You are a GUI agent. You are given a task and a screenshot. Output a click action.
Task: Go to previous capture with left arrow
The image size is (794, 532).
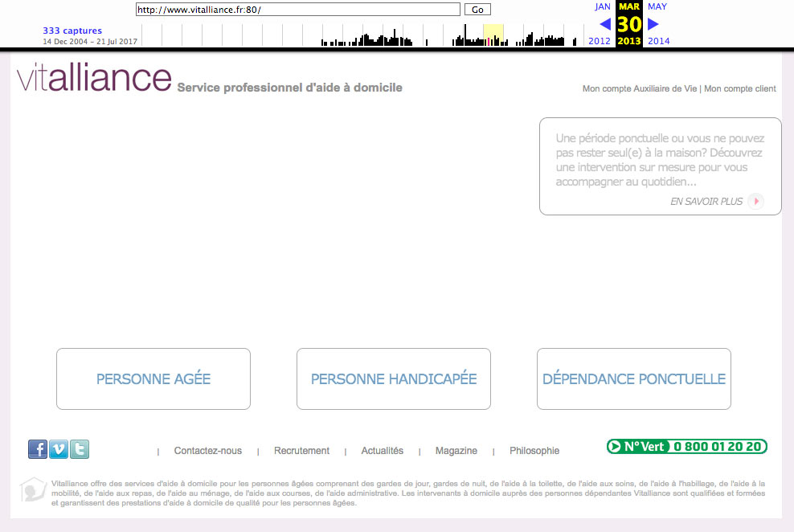click(x=604, y=24)
